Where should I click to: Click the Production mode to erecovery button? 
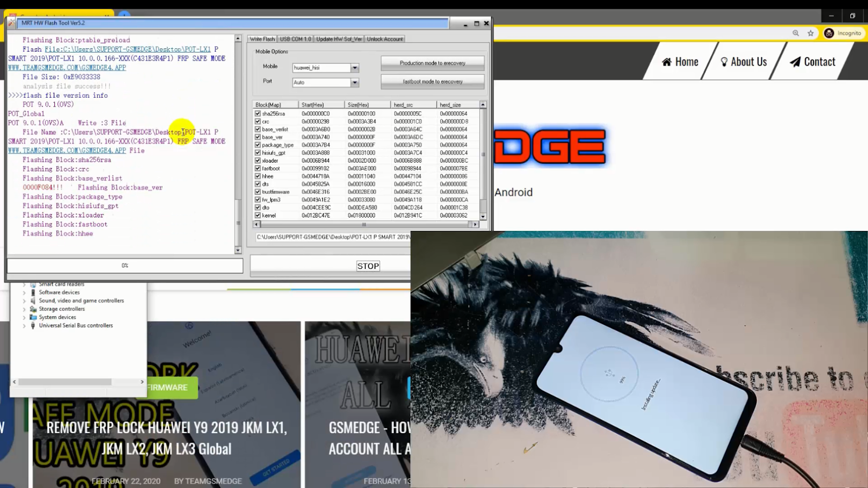[x=432, y=63]
